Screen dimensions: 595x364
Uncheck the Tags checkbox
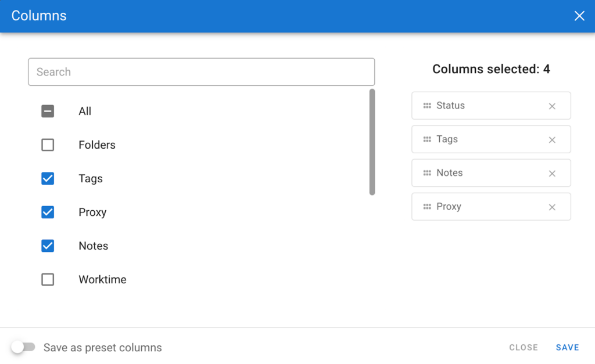point(48,179)
